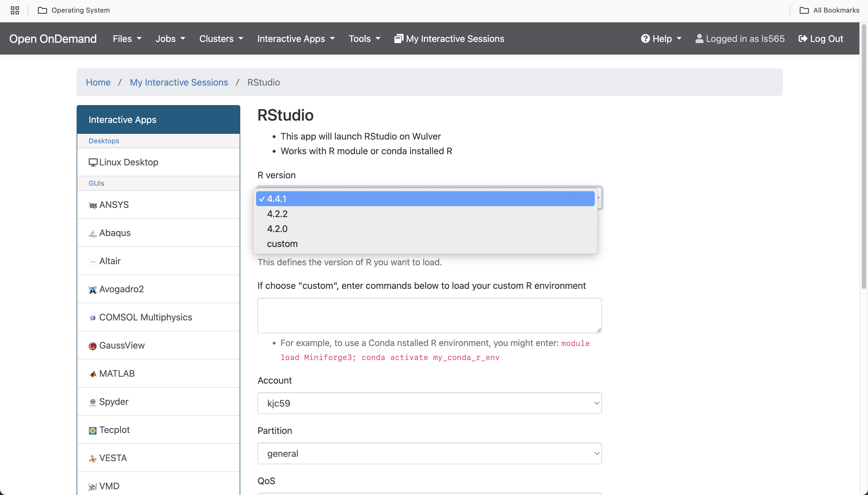This screenshot has height=495, width=868.
Task: Click the user profile icon
Action: [x=700, y=38]
